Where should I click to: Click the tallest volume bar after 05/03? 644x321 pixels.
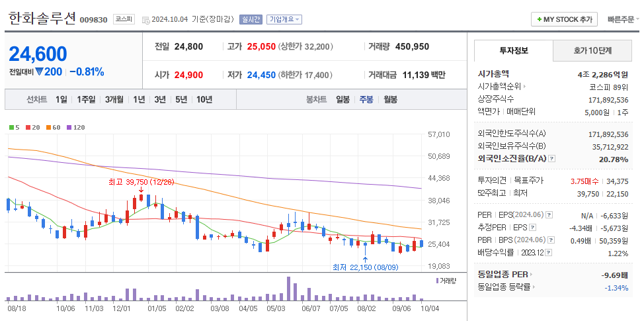(288, 289)
